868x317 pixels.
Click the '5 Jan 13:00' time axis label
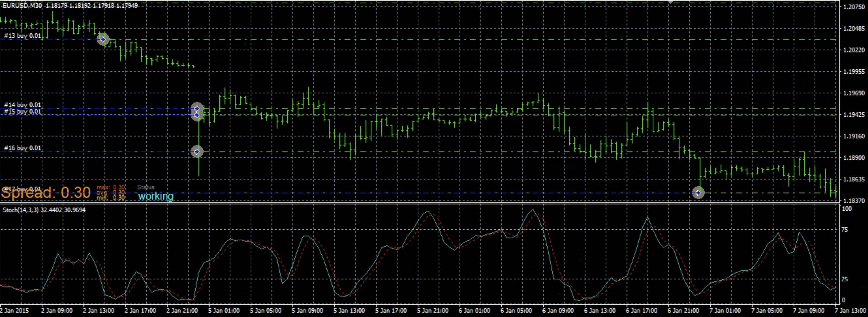pos(349,310)
